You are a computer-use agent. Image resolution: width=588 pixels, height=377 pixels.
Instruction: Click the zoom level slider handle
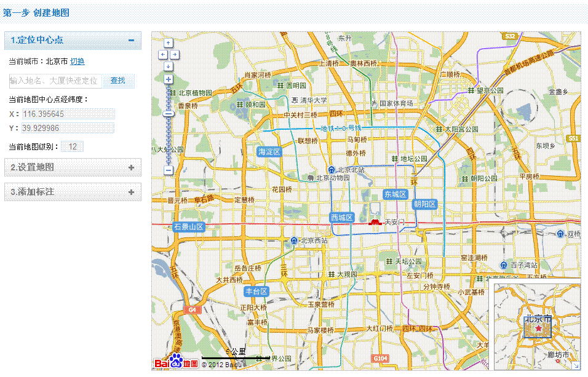click(x=167, y=115)
